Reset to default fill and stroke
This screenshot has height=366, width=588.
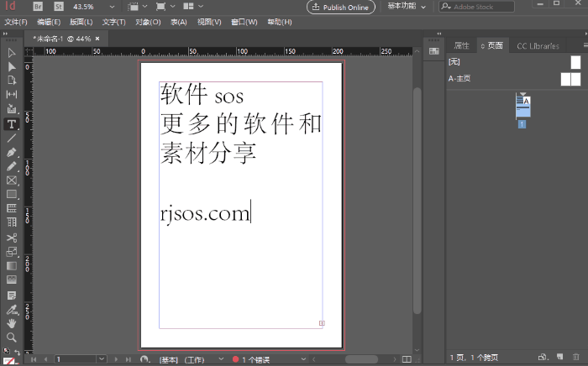[7, 351]
